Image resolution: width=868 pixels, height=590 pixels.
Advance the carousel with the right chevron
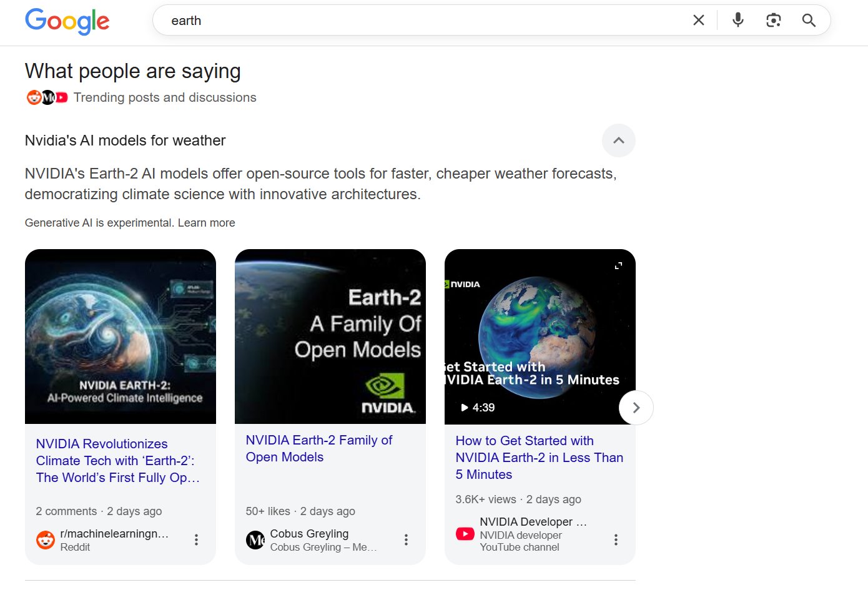(x=636, y=407)
